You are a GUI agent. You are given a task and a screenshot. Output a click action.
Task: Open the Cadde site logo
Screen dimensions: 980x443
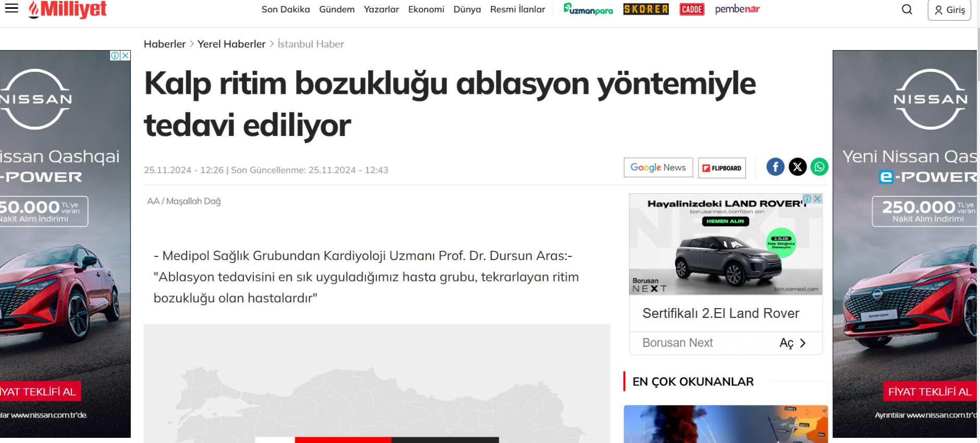[692, 9]
